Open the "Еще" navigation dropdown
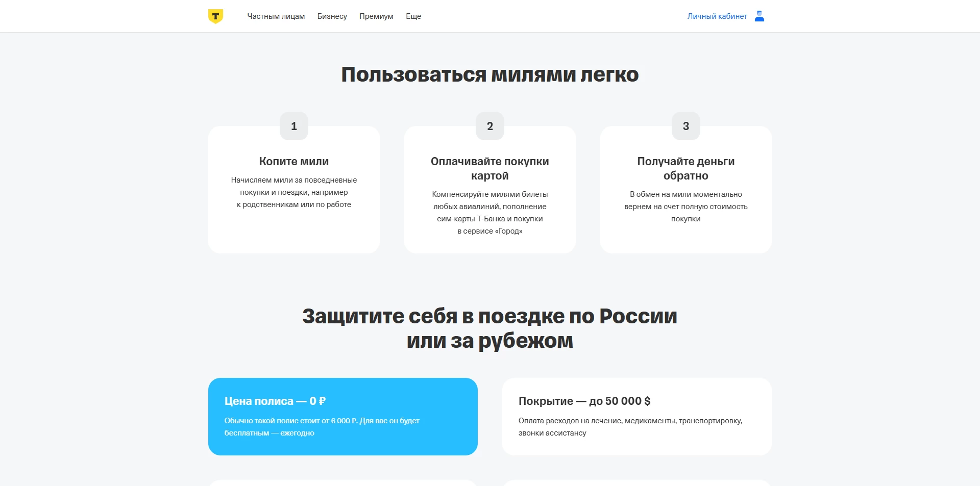 [x=413, y=16]
